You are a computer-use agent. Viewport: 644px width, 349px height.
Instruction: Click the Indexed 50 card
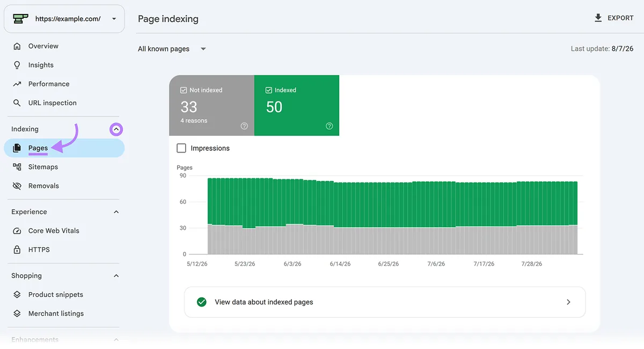(x=297, y=105)
